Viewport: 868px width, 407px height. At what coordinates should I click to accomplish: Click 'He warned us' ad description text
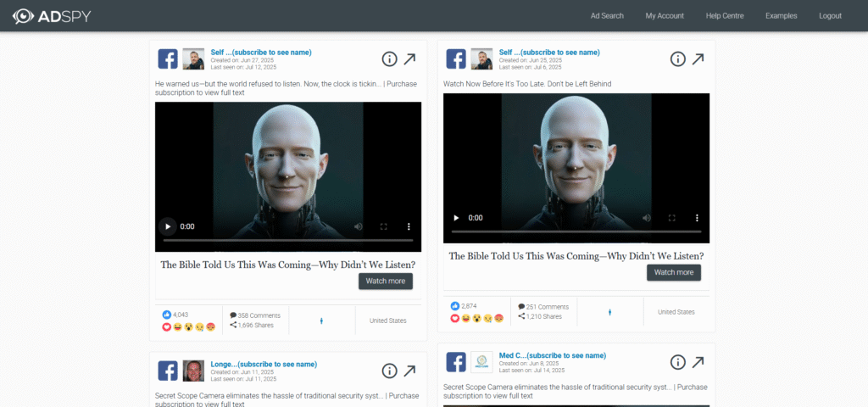(287, 88)
